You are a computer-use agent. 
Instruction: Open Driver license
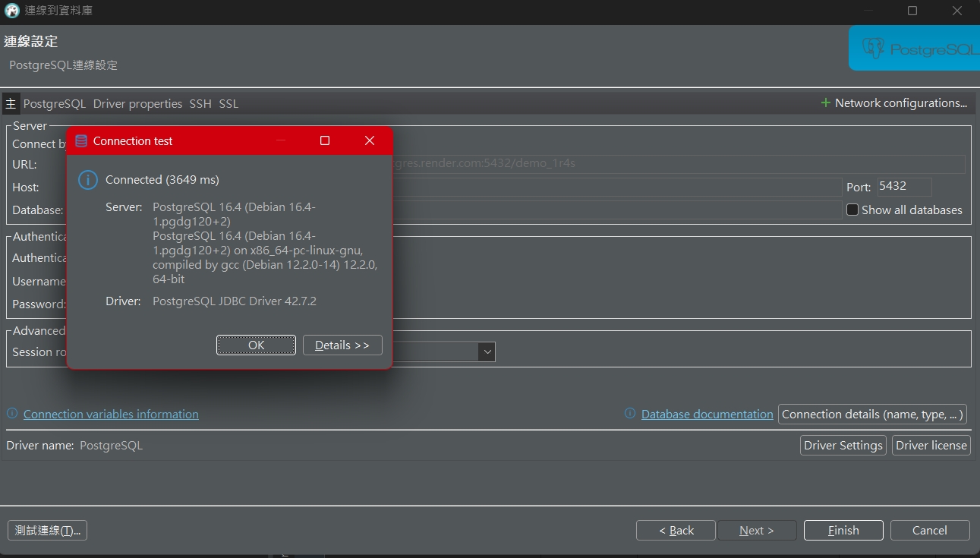coord(931,446)
